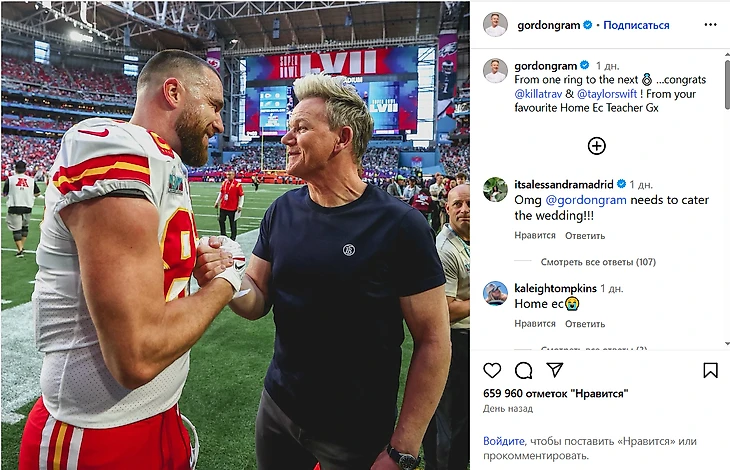730x470 pixels.
Task: Click gordongram verified badge in header
Action: point(588,25)
